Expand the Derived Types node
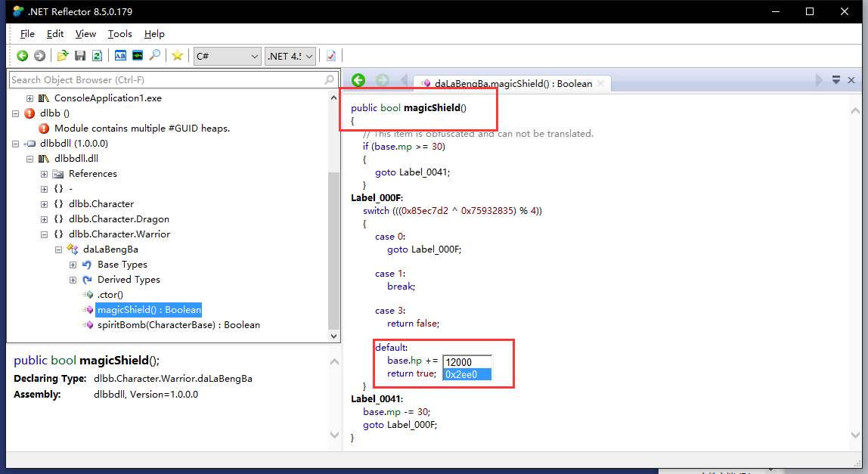The width and height of the screenshot is (868, 474). point(73,280)
